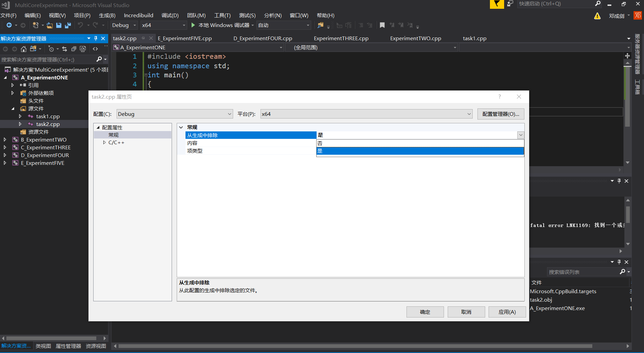The height and width of the screenshot is (353, 644).
Task: Expand the 引用 node arrow
Action: coord(13,85)
